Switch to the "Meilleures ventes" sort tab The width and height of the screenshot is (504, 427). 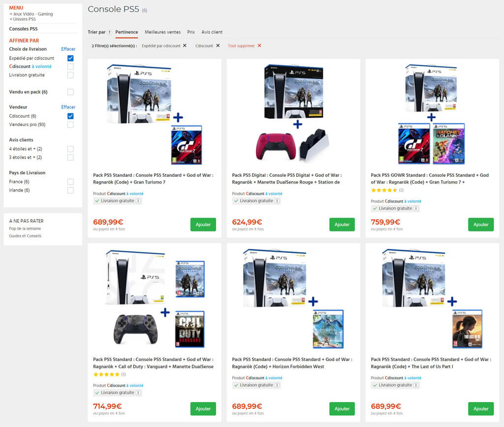[162, 32]
